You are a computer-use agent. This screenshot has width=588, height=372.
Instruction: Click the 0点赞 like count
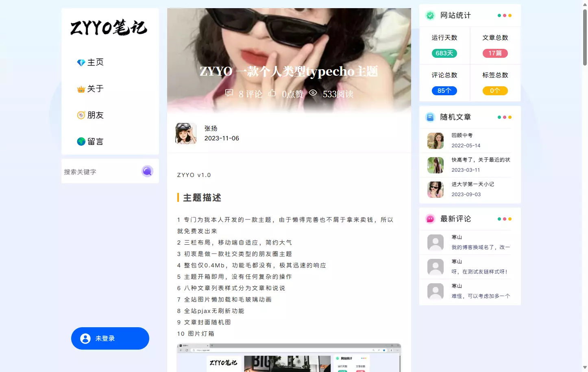click(x=293, y=94)
